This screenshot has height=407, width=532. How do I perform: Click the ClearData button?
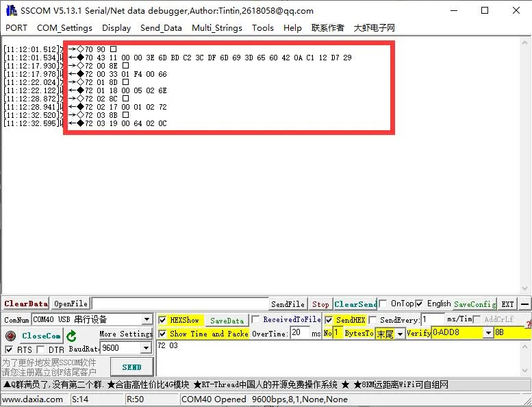[x=26, y=304]
